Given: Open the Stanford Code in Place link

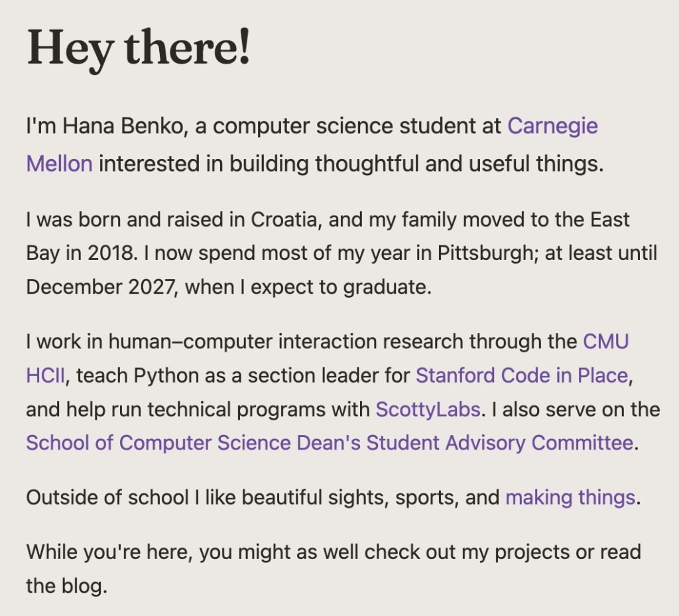Looking at the screenshot, I should coord(521,376).
